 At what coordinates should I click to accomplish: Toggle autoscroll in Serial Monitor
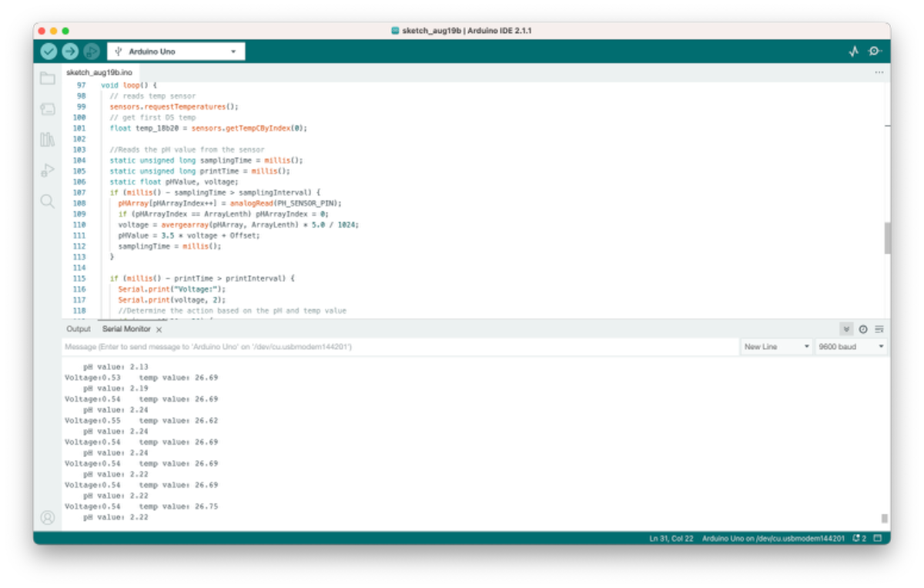[846, 329]
